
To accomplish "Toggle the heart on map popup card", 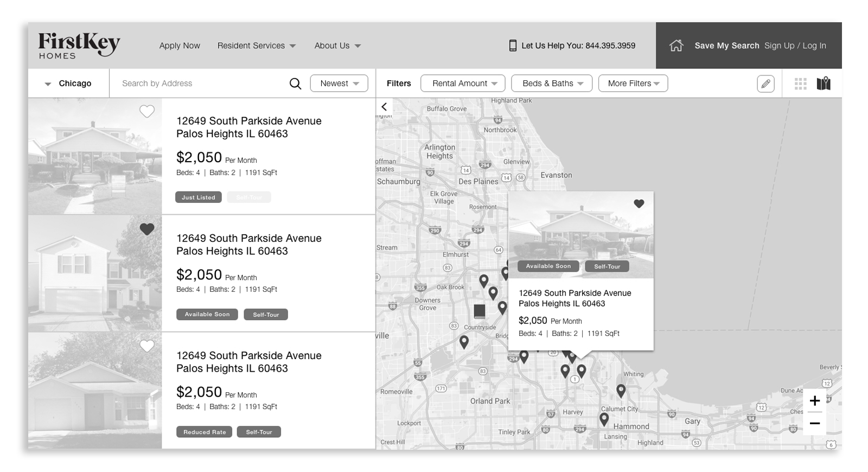I will pyautogui.click(x=639, y=204).
